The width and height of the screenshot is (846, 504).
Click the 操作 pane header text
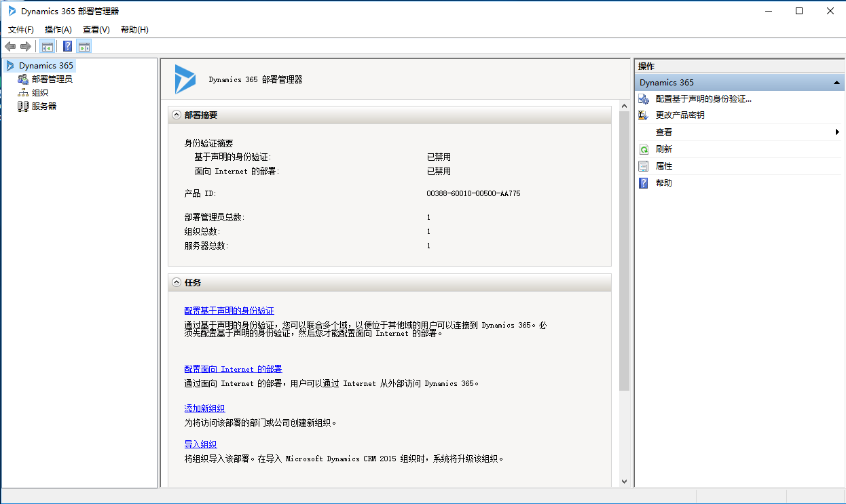[x=646, y=66]
